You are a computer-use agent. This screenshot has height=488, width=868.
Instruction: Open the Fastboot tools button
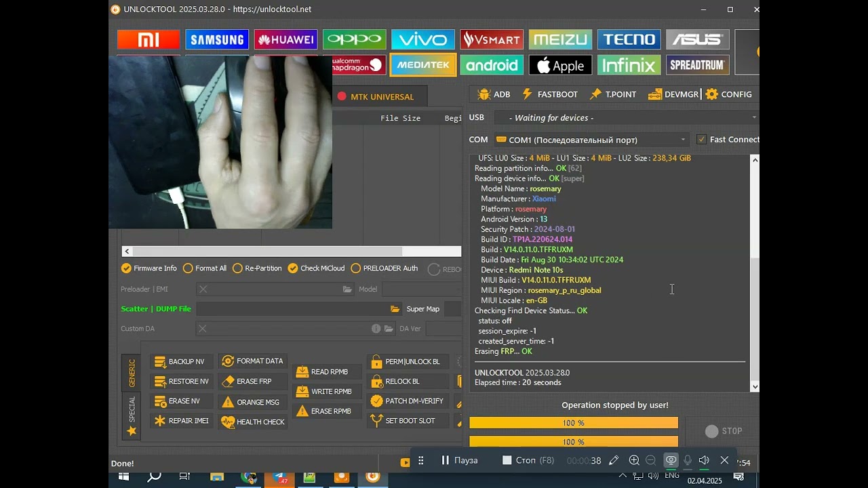click(x=549, y=94)
